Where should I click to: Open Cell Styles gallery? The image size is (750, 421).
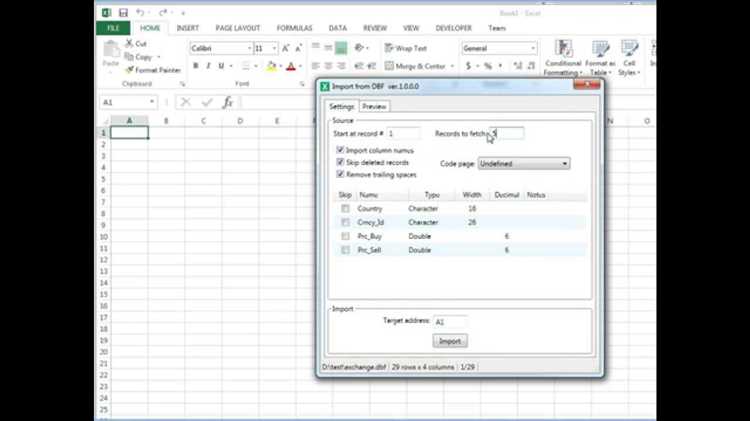629,58
